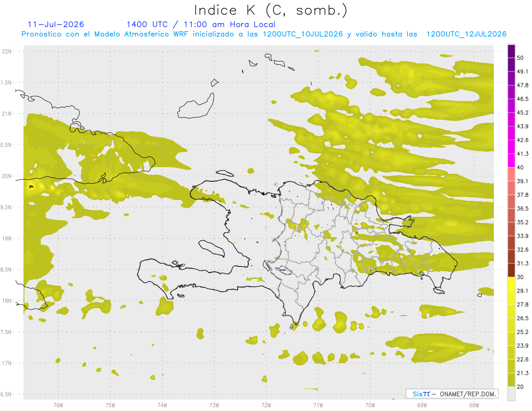Screen dimensions: 532x411
Task: Click the legend value "47.8"
Action: (523, 85)
